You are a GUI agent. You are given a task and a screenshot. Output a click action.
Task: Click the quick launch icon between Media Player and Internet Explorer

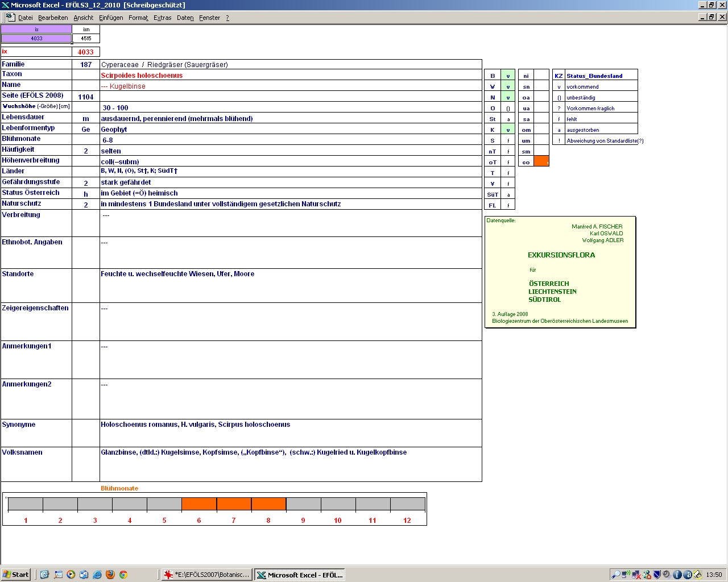click(84, 575)
